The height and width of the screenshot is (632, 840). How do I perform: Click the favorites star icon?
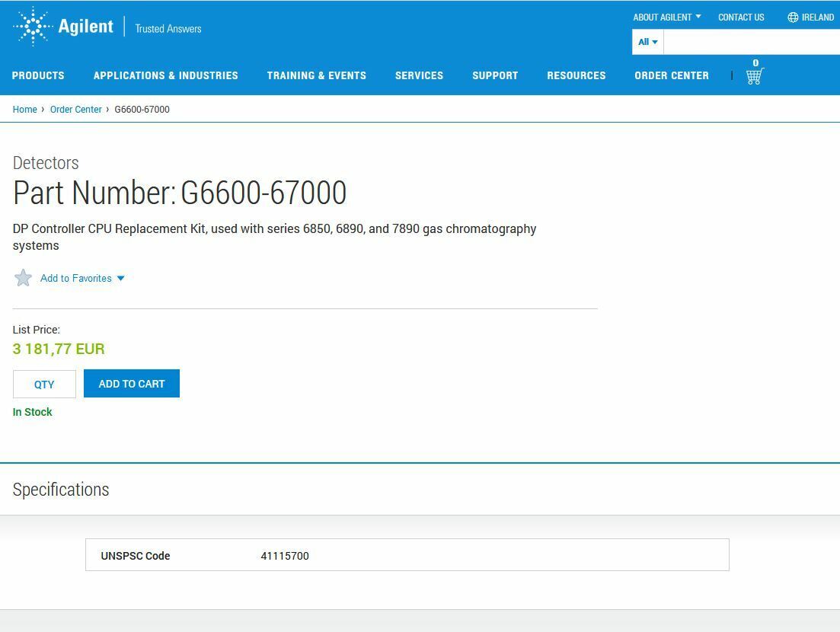coord(24,278)
